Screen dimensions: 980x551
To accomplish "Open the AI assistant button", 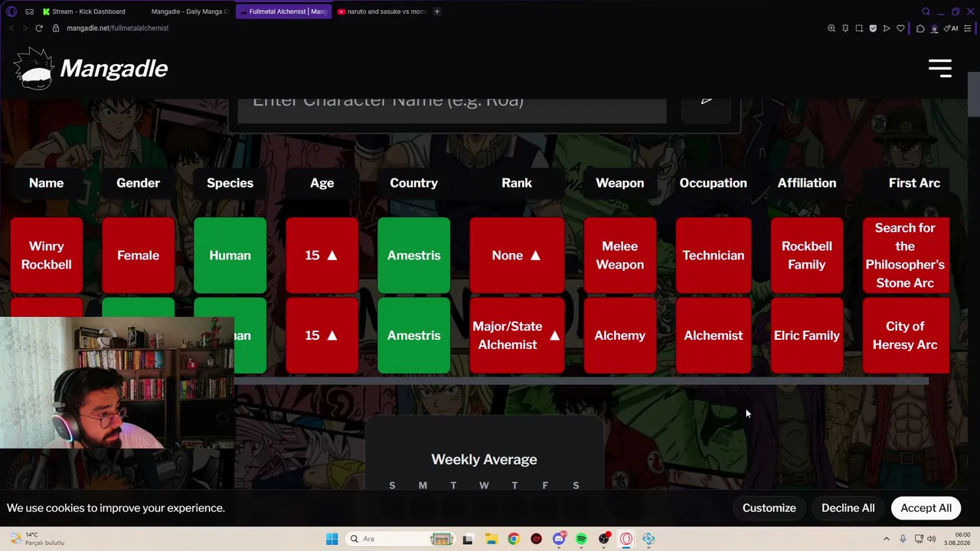I will (952, 28).
